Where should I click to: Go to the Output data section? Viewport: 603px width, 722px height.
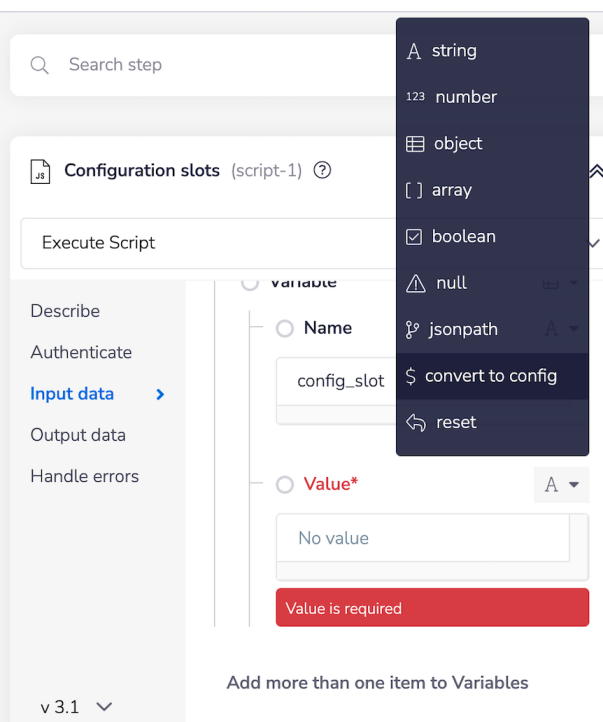pyautogui.click(x=78, y=435)
